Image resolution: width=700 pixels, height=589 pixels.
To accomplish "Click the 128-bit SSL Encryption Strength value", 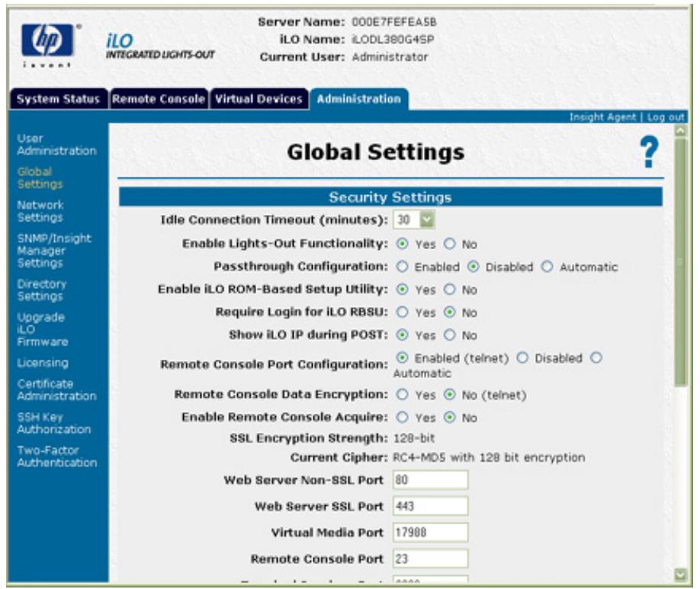I will tap(414, 438).
